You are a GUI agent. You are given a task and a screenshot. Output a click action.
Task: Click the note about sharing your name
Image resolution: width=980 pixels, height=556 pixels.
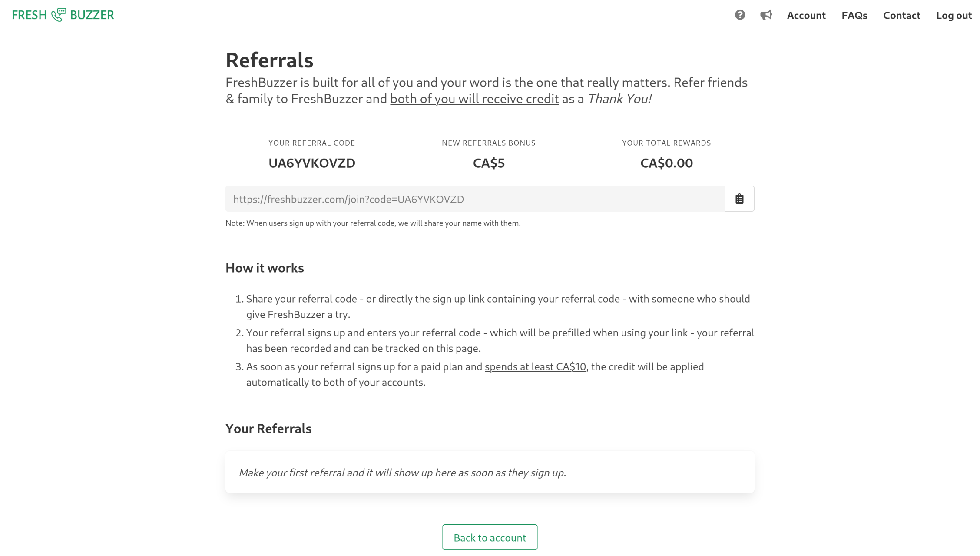tap(373, 223)
